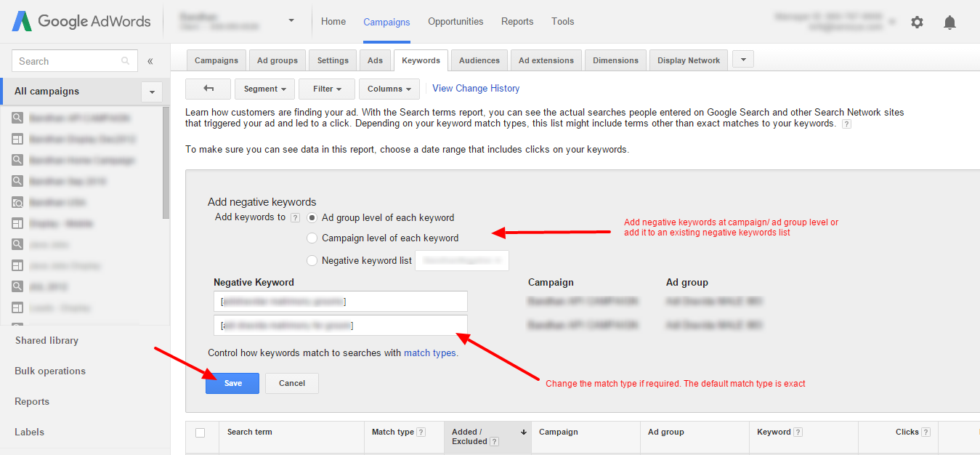
Task: Select the Negative keyword list option
Action: coord(312,260)
